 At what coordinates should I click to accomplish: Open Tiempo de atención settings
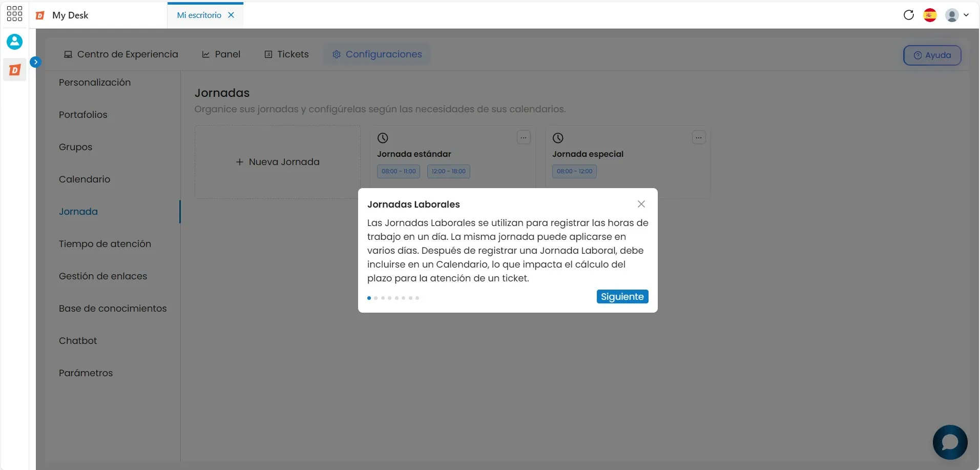pos(105,243)
